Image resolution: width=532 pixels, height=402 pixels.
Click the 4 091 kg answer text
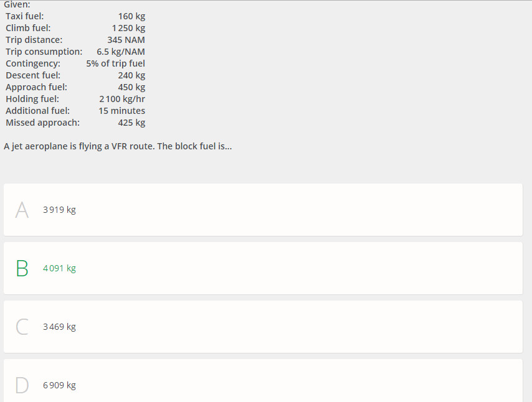click(x=59, y=268)
